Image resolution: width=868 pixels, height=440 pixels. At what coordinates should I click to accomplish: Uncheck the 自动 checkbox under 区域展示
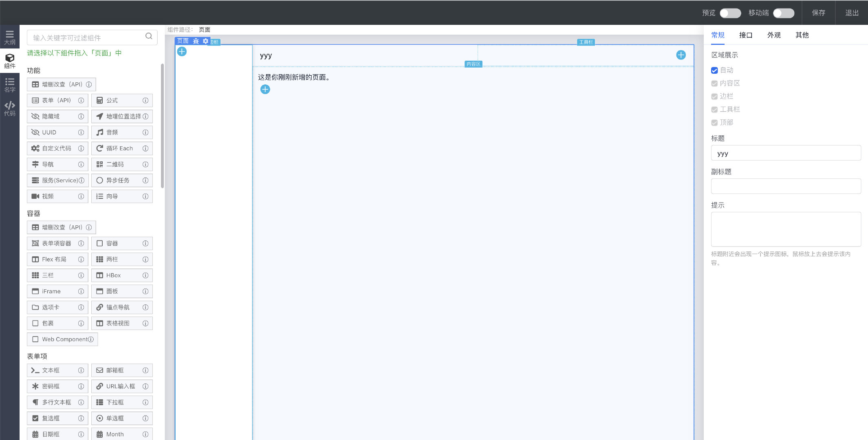click(714, 70)
